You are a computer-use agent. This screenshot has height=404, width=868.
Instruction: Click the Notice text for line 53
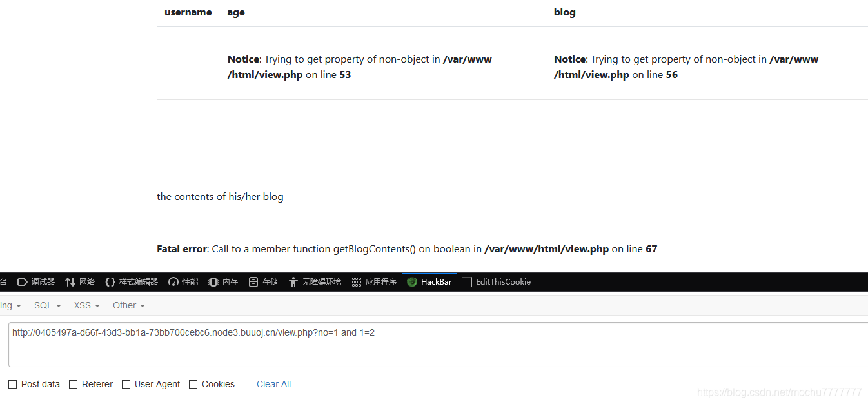(x=360, y=67)
